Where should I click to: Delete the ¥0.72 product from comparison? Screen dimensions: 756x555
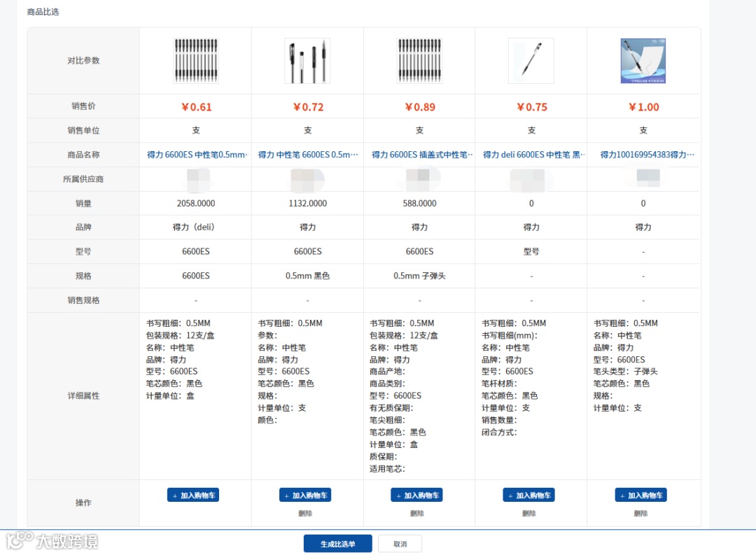point(305,514)
